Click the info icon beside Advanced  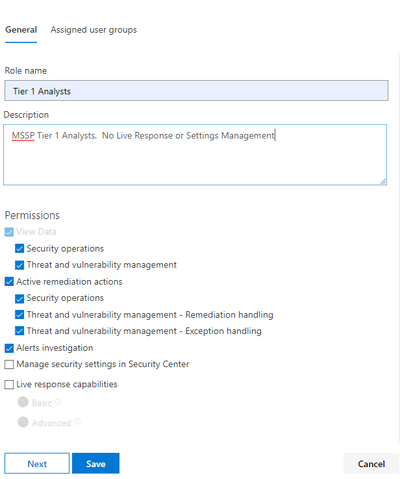point(77,422)
